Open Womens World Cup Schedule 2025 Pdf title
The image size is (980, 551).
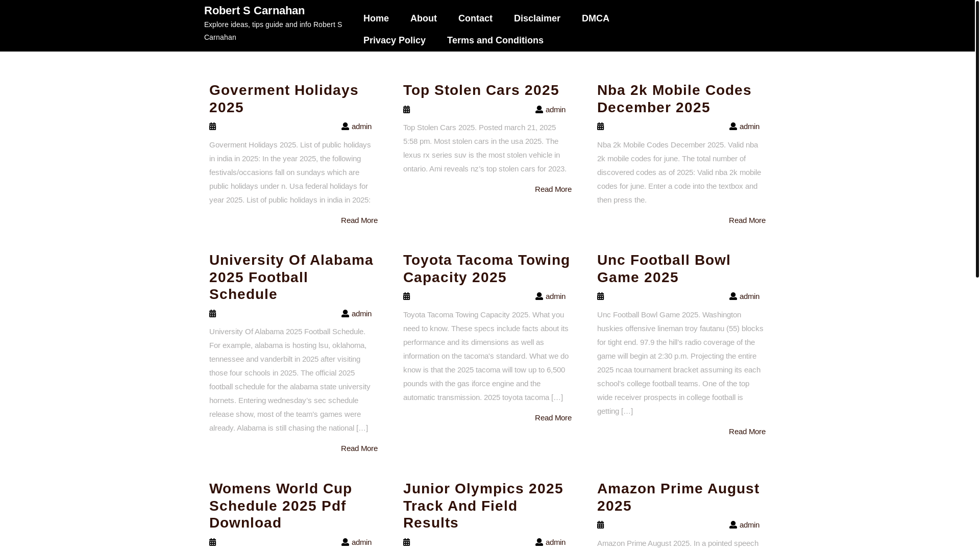(281, 506)
